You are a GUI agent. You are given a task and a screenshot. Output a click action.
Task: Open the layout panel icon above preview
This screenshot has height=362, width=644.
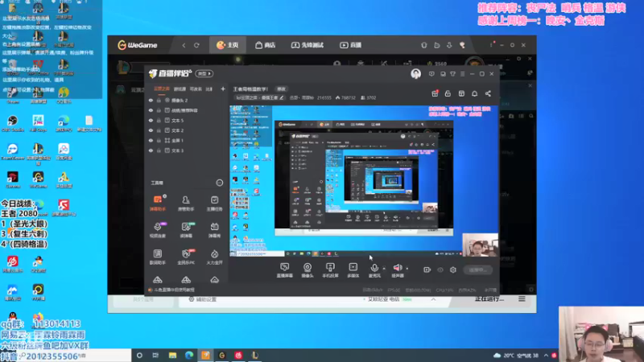click(x=461, y=93)
